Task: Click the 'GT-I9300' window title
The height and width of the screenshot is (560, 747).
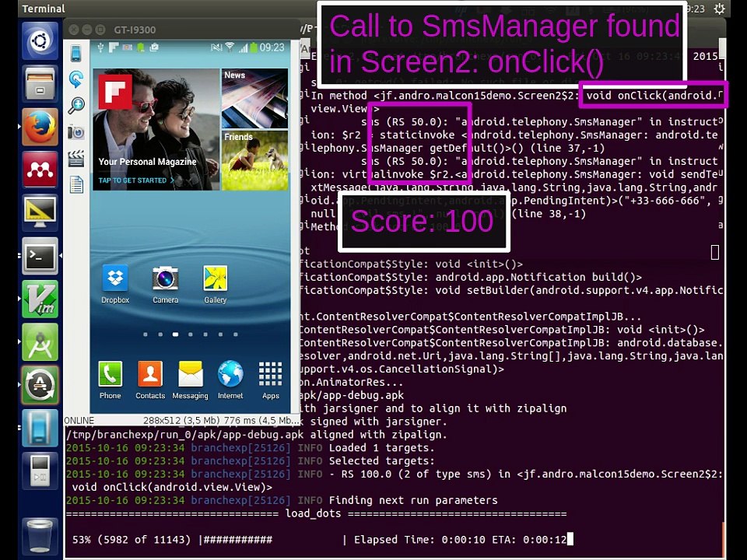Action: 135,30
